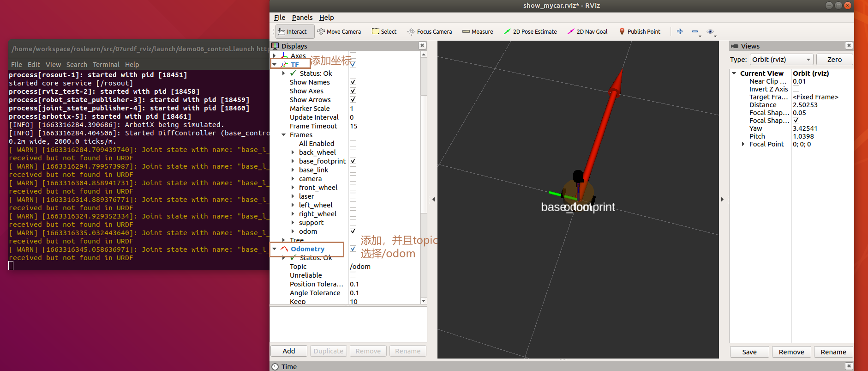Open the eye view options icon
The image size is (868, 371).
pos(710,31)
